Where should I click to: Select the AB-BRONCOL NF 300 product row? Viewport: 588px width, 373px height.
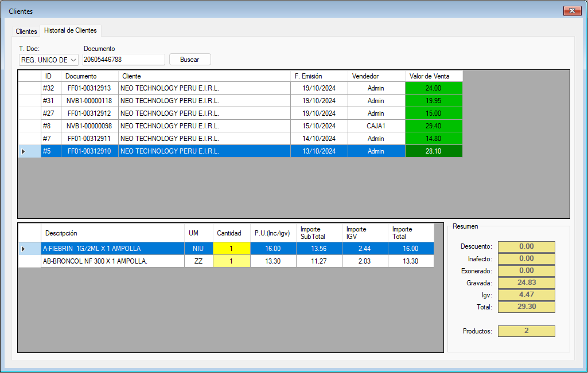pyautogui.click(x=95, y=261)
